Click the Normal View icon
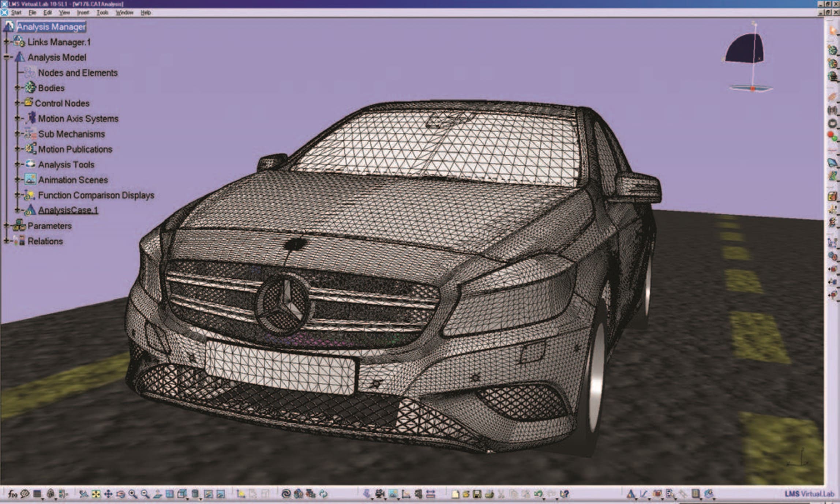 158,494
